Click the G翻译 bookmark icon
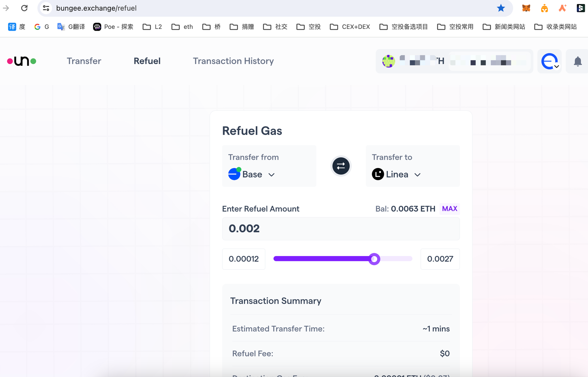Image resolution: width=588 pixels, height=377 pixels. coord(61,27)
